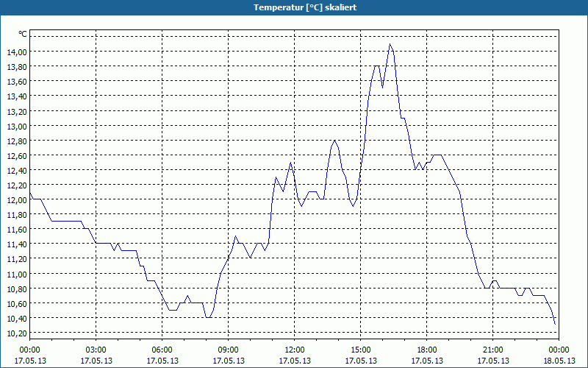Screen dimensions: 588x368
Task: Click the curve's start point at 00:00
Action: tap(30, 193)
